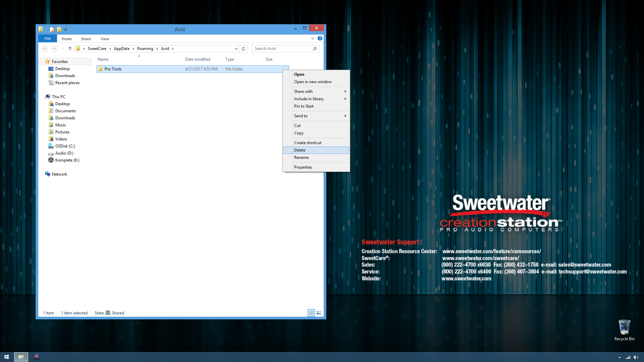Switch to details view layout
644x362 pixels.
(311, 313)
